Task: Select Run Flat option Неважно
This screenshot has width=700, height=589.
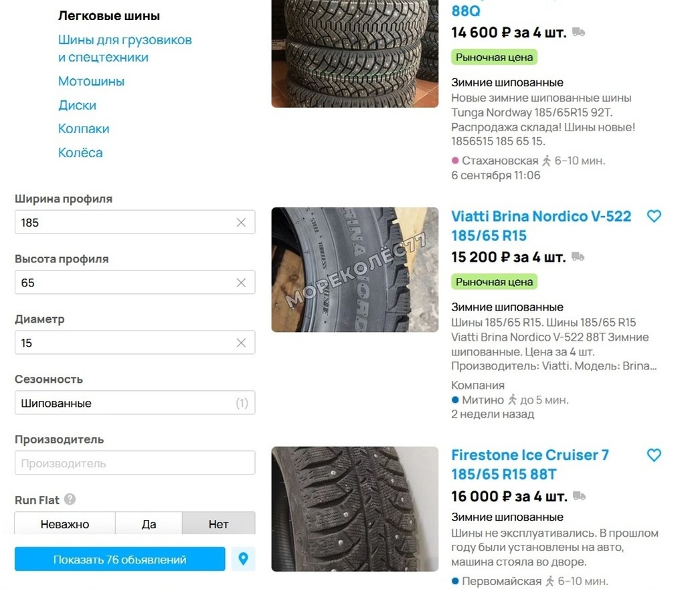Action: click(65, 524)
